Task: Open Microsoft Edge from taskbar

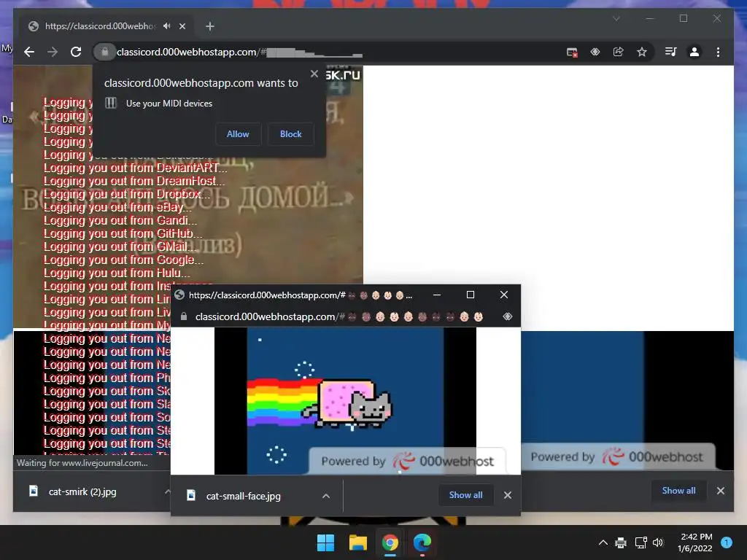Action: (422, 542)
